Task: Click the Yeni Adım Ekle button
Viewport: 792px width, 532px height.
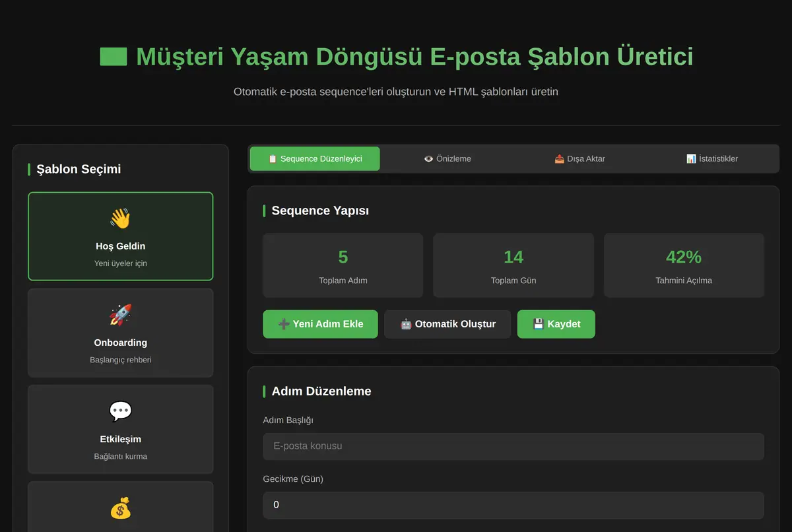Action: (321, 324)
